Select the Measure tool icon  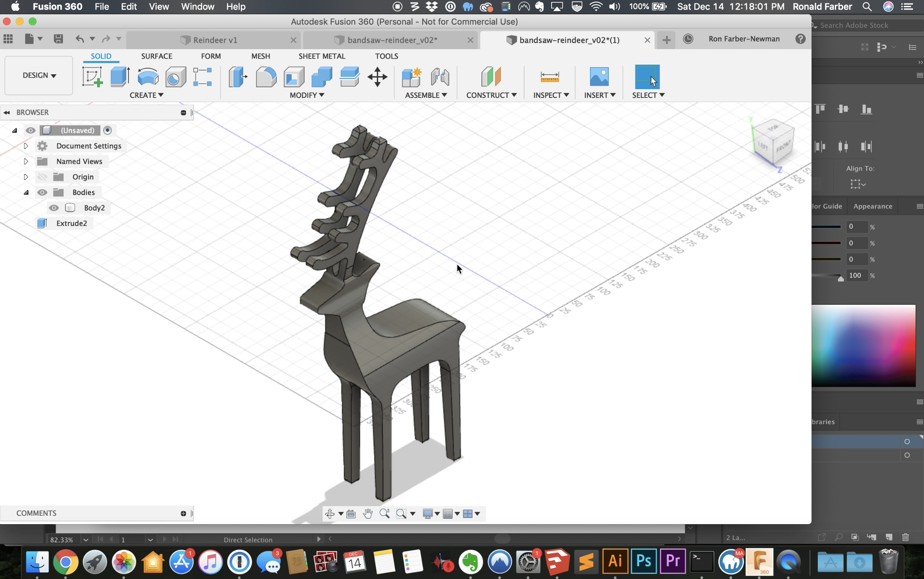point(550,77)
